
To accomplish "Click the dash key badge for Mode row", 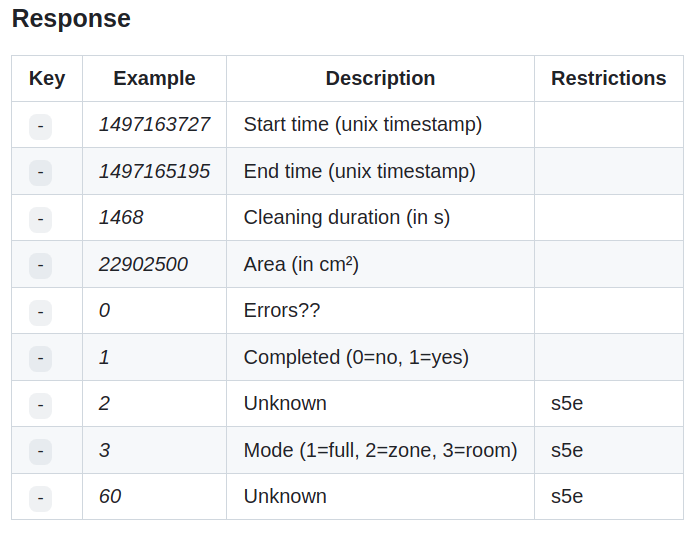I will click(40, 451).
